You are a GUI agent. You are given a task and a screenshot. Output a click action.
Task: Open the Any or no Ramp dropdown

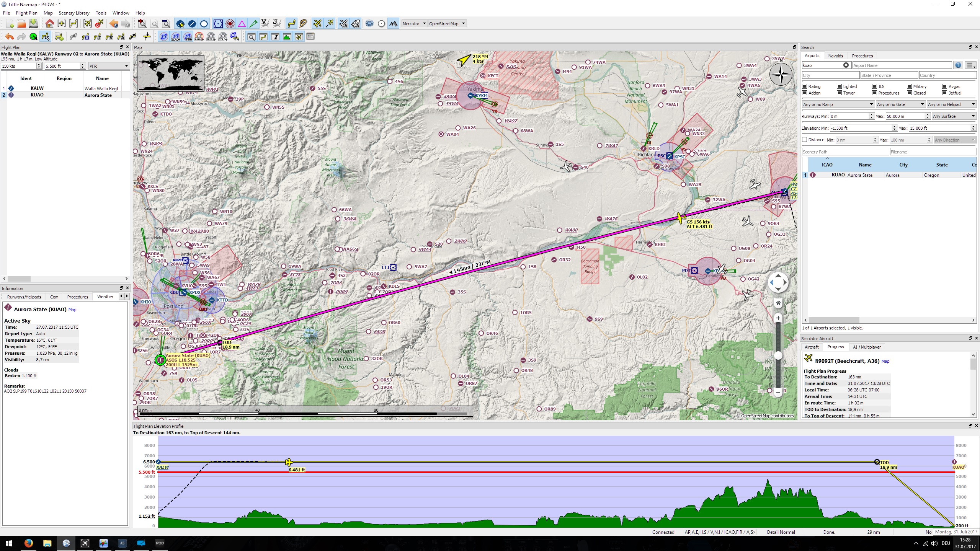(x=838, y=104)
